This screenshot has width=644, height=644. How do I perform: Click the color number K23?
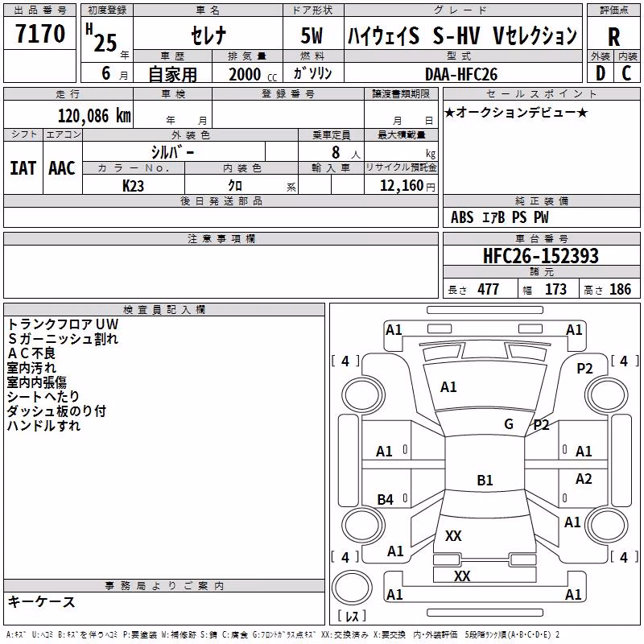coord(134,186)
